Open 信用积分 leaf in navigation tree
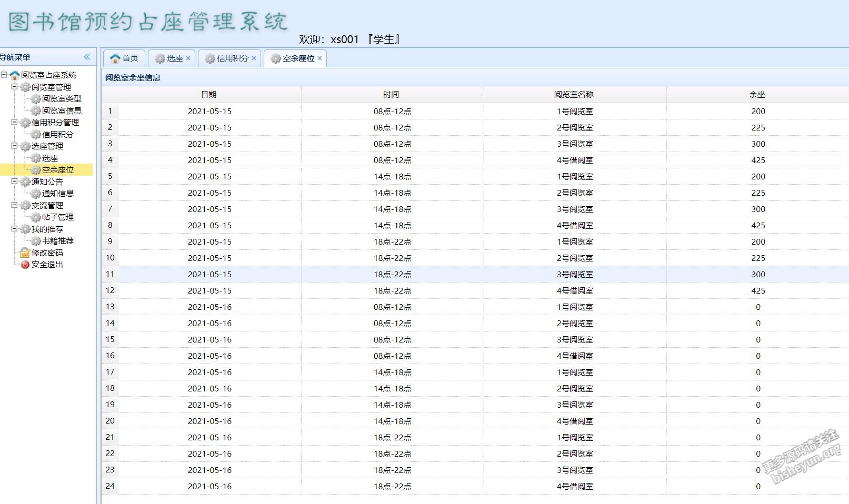Screen dimensions: 849x504 [58, 134]
